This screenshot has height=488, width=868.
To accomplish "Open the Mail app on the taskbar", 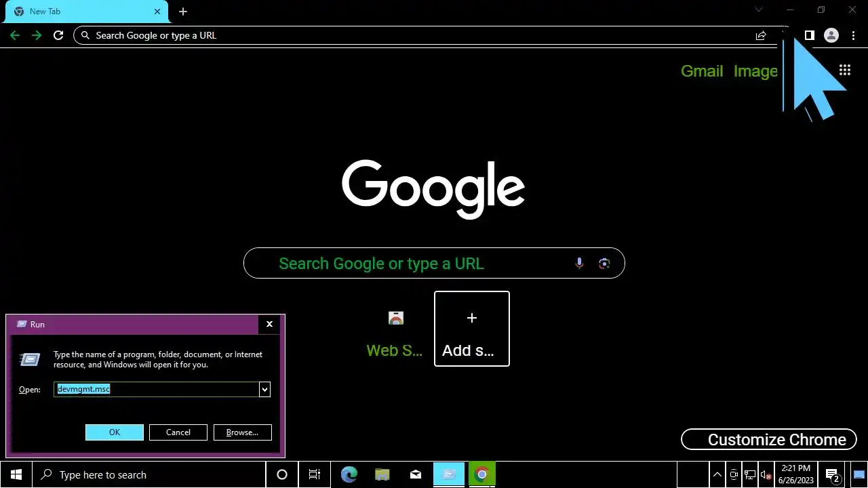I will (416, 474).
